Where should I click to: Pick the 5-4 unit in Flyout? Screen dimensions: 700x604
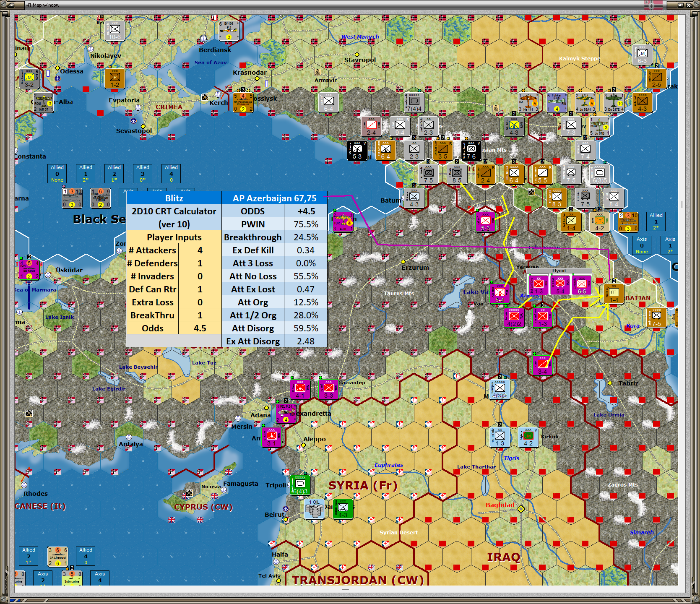click(560, 285)
